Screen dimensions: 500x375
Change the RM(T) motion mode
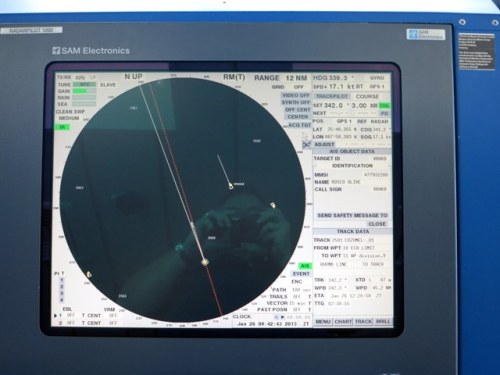[x=234, y=77]
